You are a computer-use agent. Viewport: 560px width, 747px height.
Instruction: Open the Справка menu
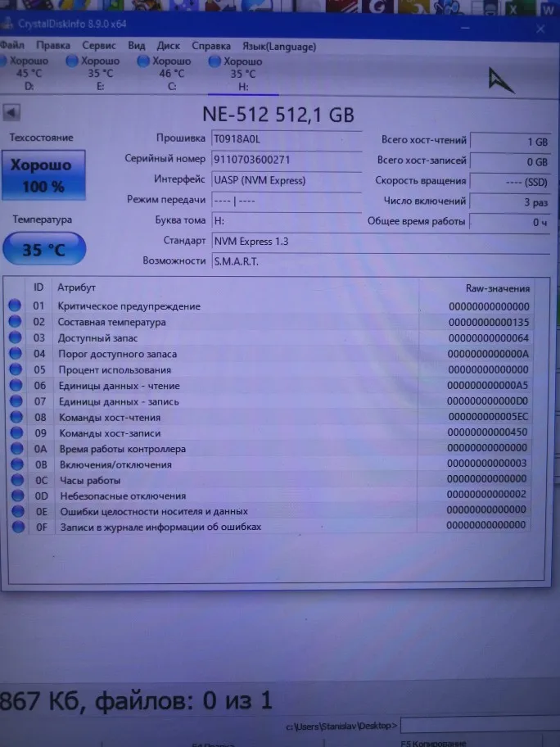211,46
